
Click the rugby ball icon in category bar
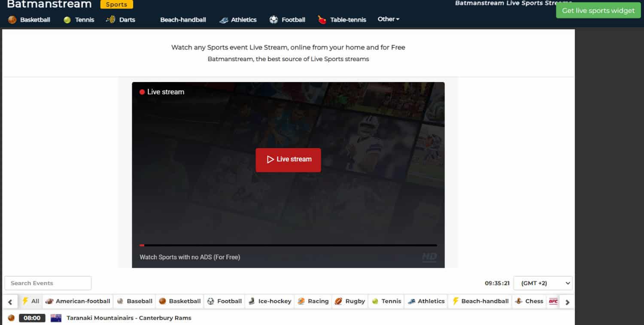[x=339, y=301]
